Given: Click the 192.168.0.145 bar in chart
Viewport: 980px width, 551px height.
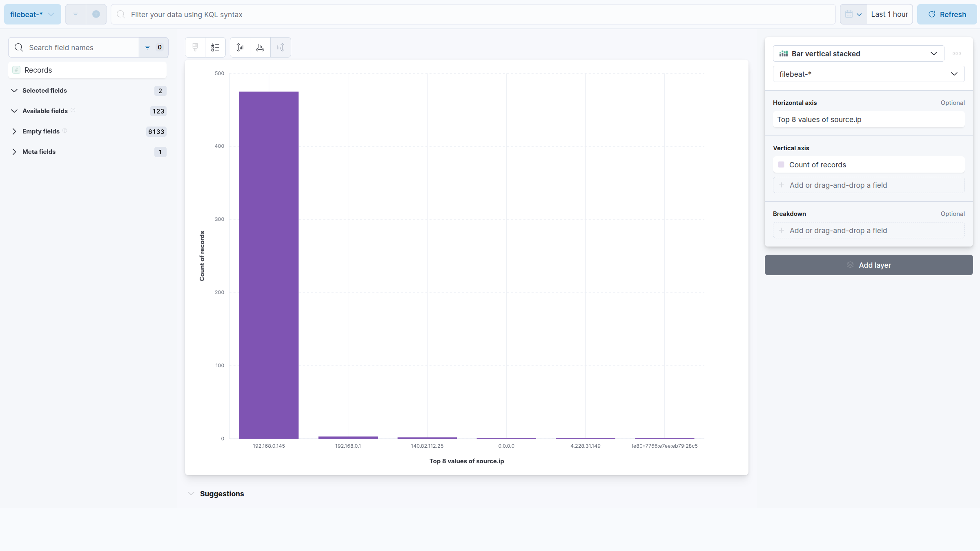Looking at the screenshot, I should click(269, 265).
